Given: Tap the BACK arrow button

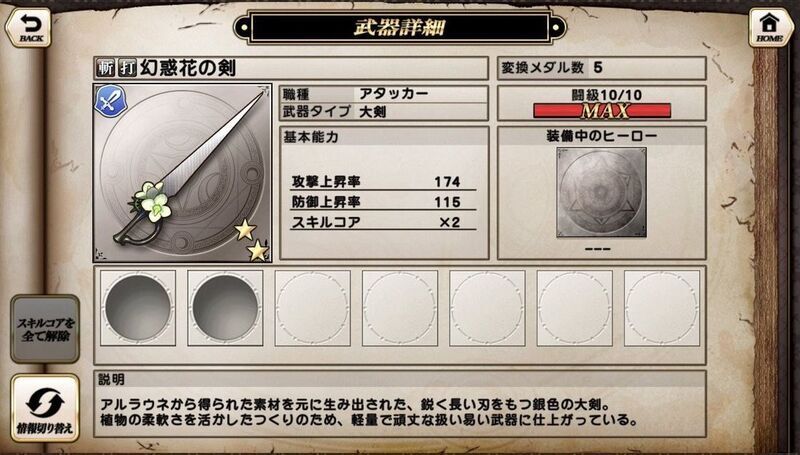Looking at the screenshot, I should click(29, 28).
